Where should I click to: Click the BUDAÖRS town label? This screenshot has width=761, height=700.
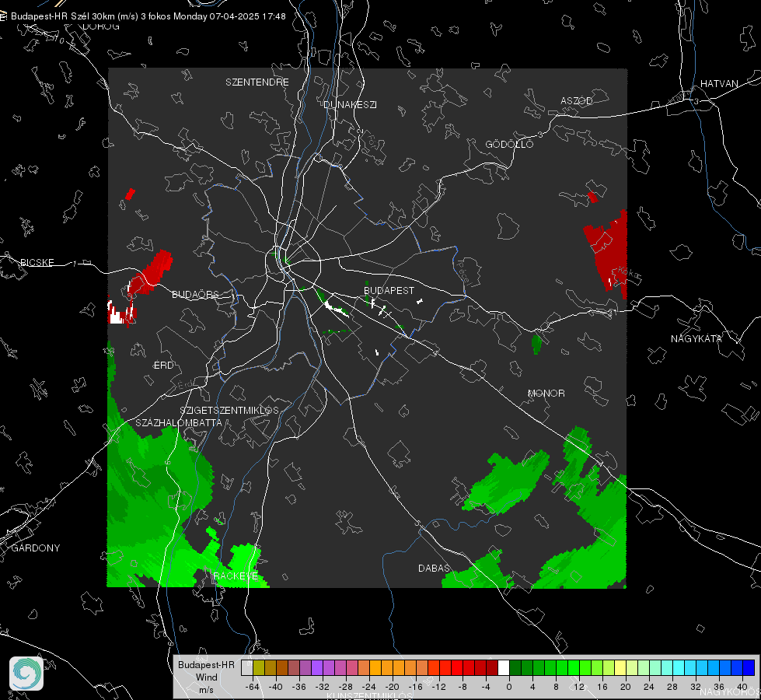click(x=196, y=295)
